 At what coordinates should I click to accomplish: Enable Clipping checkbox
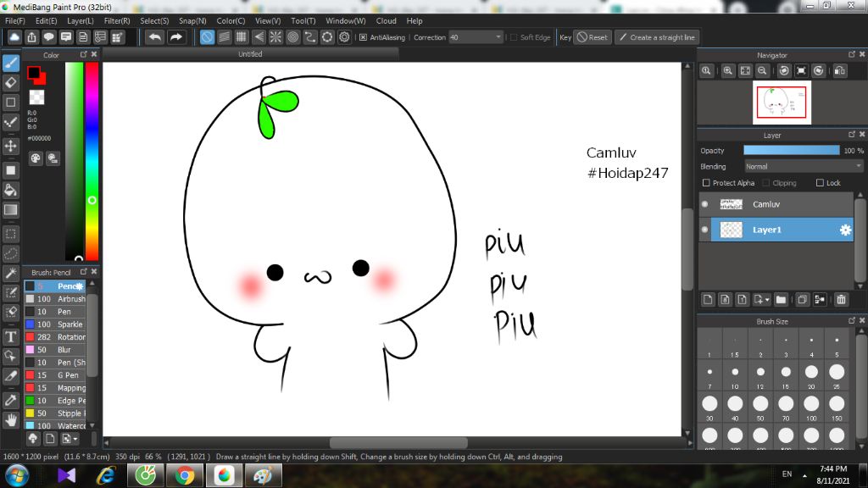click(x=766, y=183)
